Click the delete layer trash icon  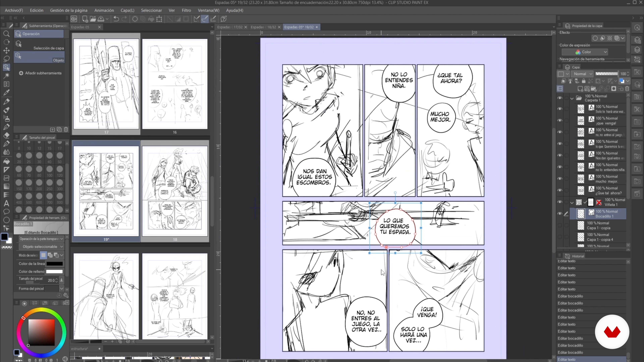[x=627, y=89]
